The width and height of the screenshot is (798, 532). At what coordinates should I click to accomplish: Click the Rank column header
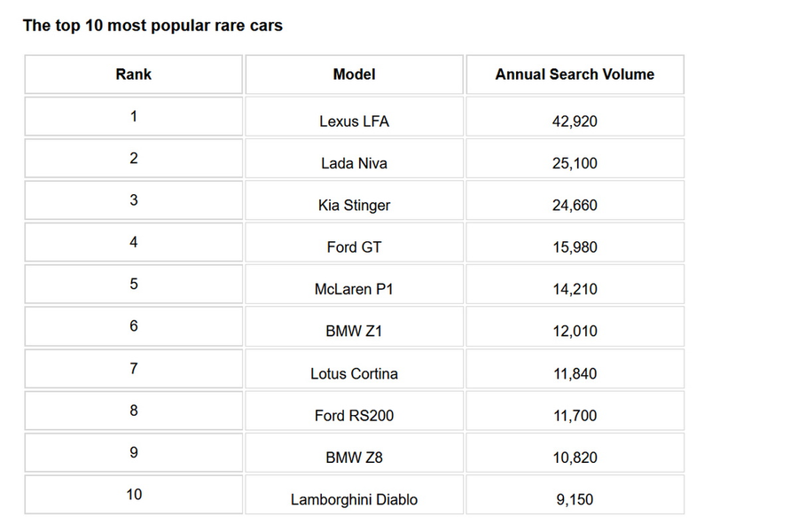click(133, 74)
